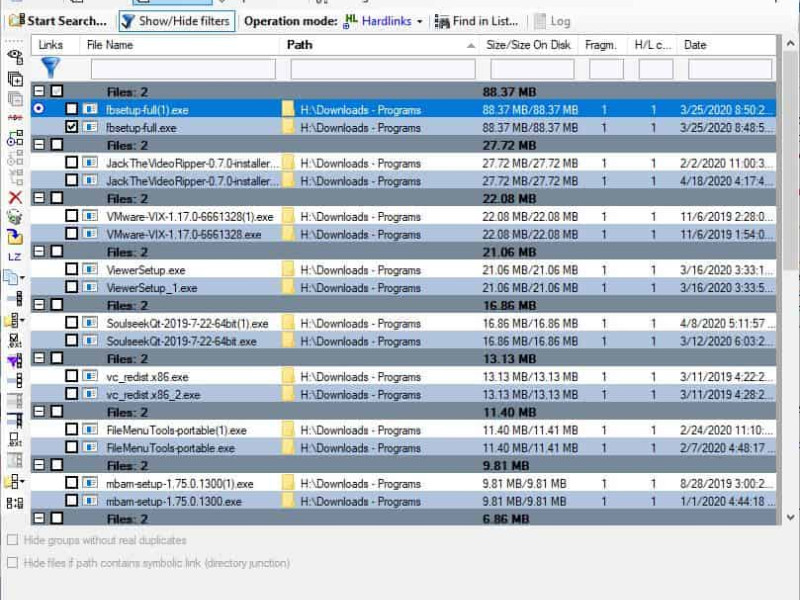
Task: Toggle the Show/Hide filters button
Action: click(177, 21)
